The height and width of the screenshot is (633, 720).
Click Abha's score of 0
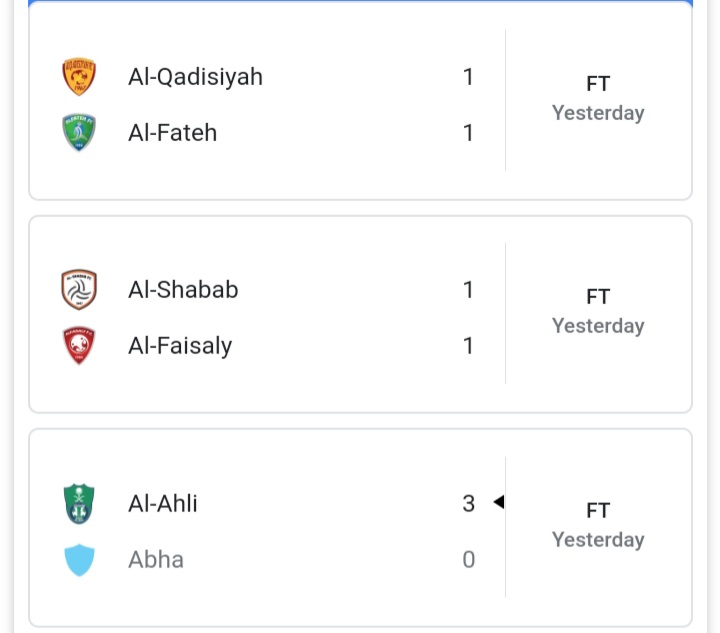coord(468,560)
